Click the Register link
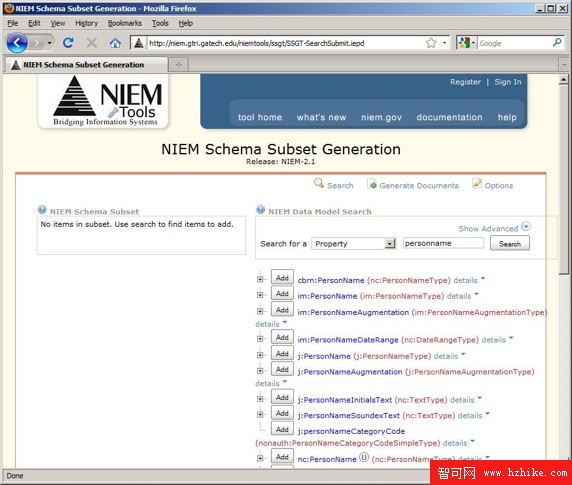Image resolution: width=572 pixels, height=485 pixels. pos(465,82)
